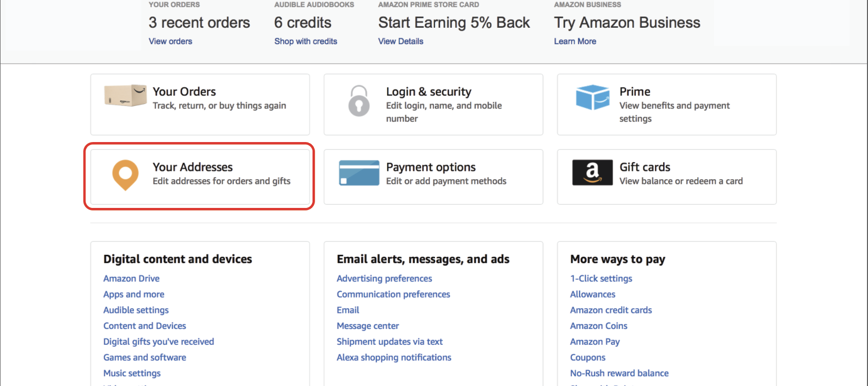Image resolution: width=868 pixels, height=386 pixels.
Task: Click the orange location pin Addresses icon
Action: 126,174
